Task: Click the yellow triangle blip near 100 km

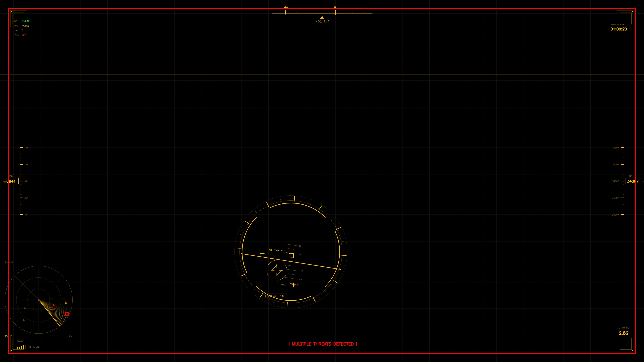Action: coord(66,303)
